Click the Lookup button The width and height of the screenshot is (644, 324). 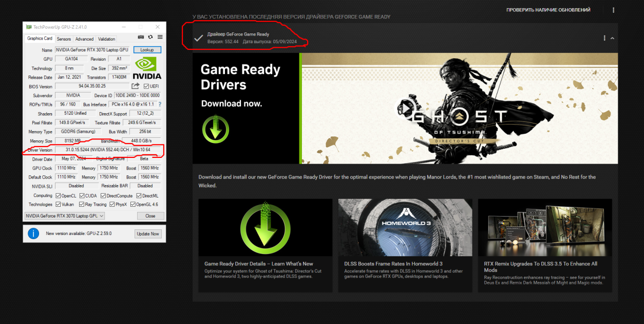(x=147, y=50)
